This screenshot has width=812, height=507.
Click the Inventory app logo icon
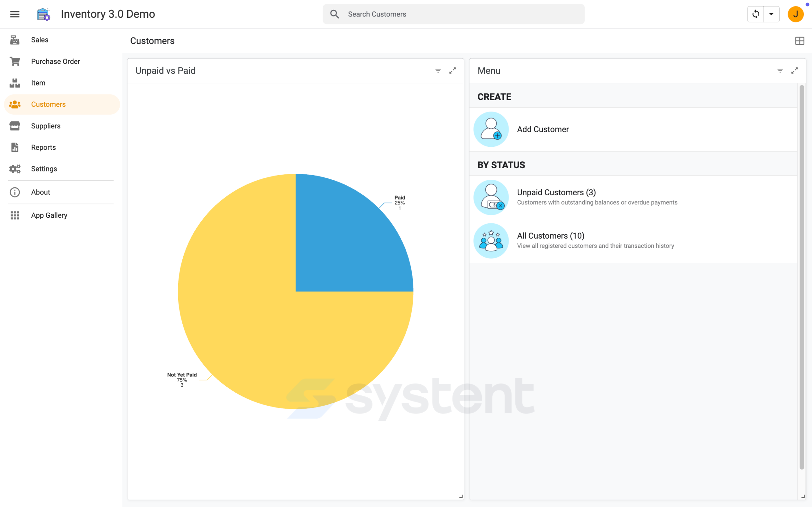click(x=43, y=14)
